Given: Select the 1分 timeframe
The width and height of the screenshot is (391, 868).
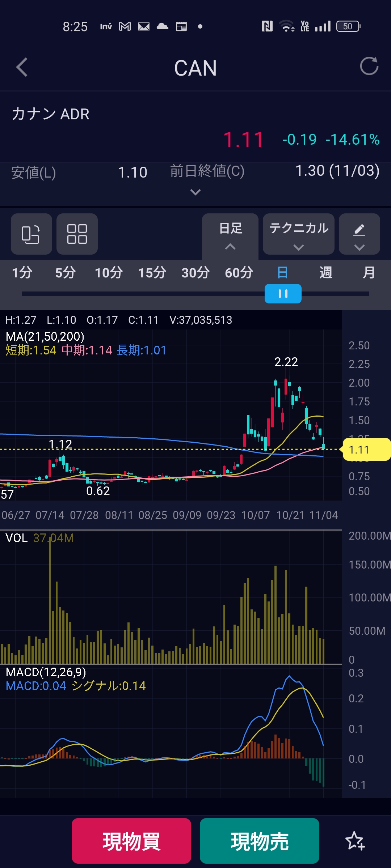Looking at the screenshot, I should pyautogui.click(x=22, y=272).
